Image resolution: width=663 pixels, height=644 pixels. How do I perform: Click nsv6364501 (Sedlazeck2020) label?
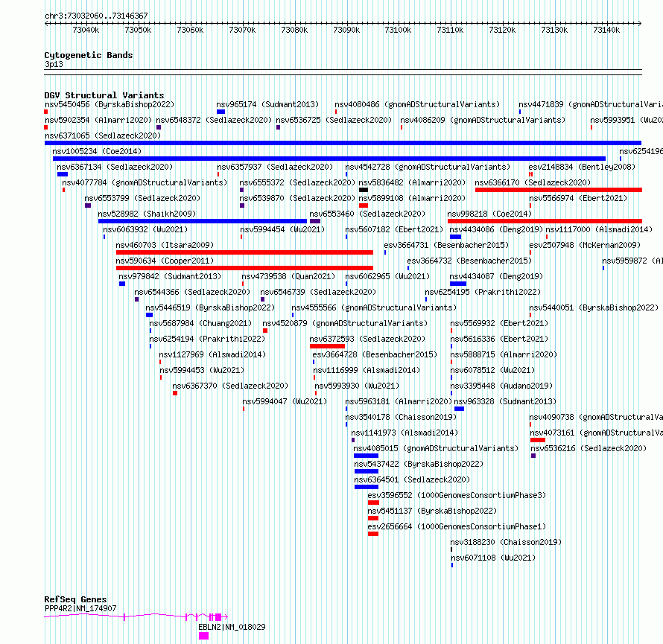pos(412,479)
